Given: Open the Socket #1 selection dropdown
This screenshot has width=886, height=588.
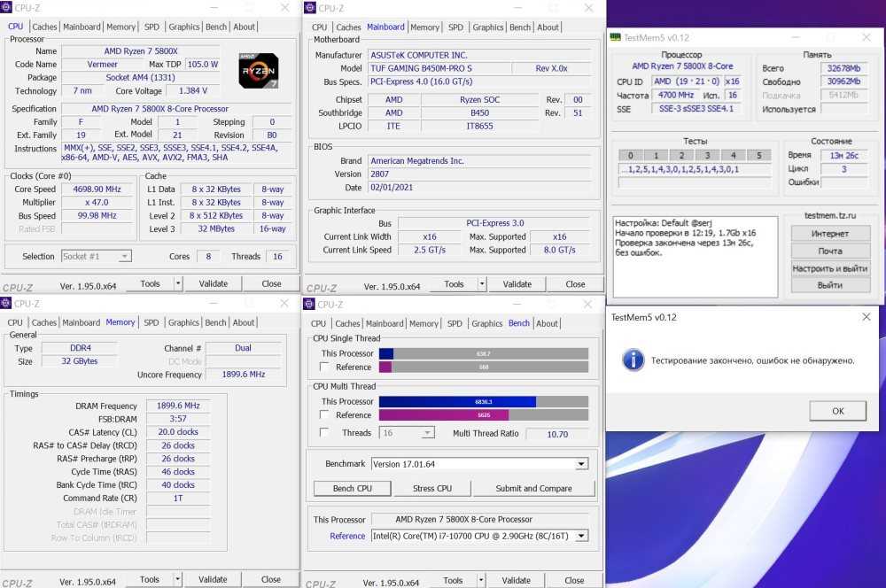Looking at the screenshot, I should click(125, 257).
